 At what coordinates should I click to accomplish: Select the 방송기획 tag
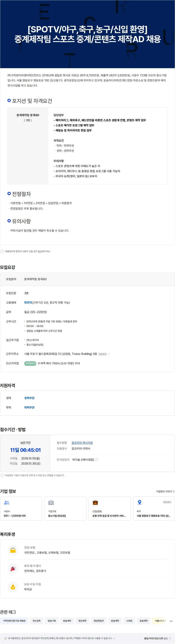52,621
